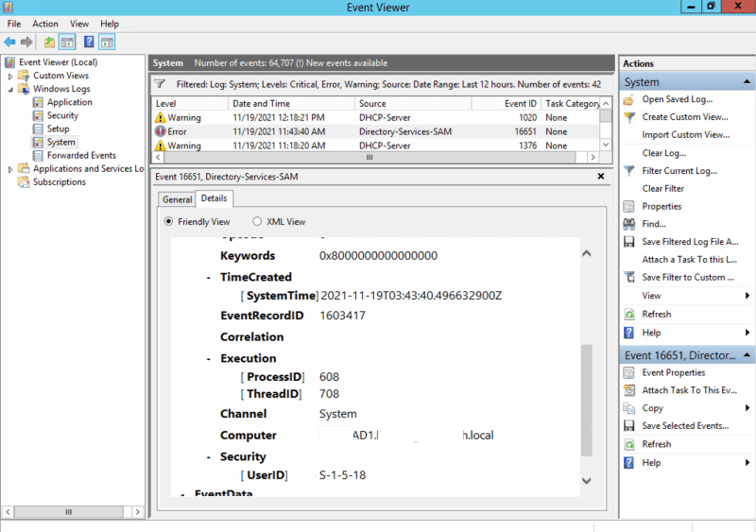The height and width of the screenshot is (532, 756).
Task: Click the Forward arrow toolbar icon
Action: [26, 42]
